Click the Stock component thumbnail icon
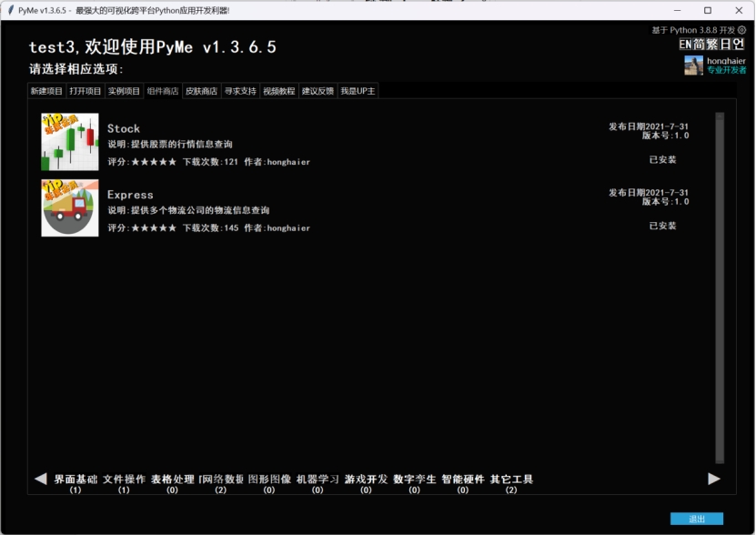Screen dimensions: 756x535 pyautogui.click(x=70, y=142)
